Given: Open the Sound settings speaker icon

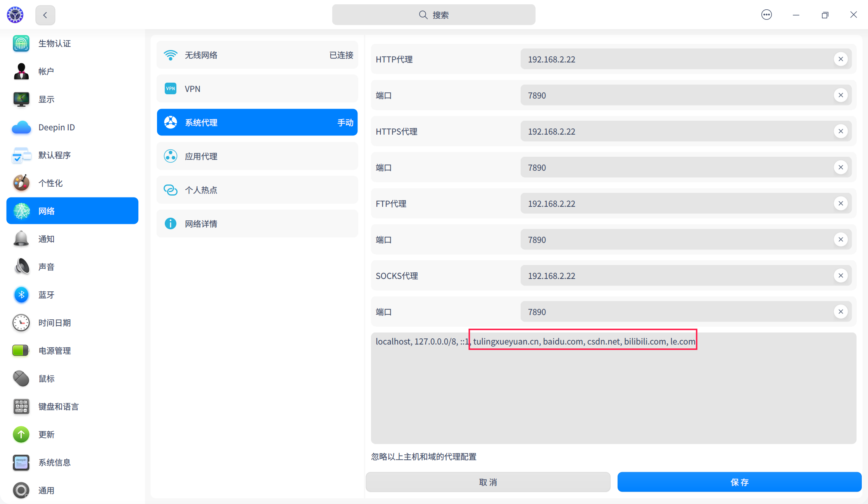Looking at the screenshot, I should click(x=21, y=267).
